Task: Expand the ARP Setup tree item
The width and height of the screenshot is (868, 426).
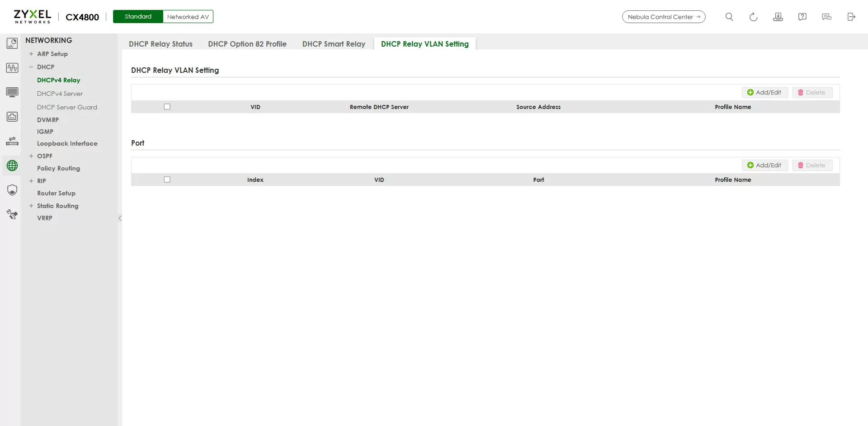Action: click(31, 54)
